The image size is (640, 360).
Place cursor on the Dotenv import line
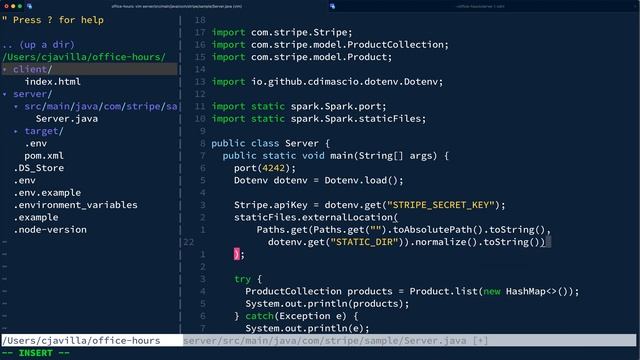(327, 82)
